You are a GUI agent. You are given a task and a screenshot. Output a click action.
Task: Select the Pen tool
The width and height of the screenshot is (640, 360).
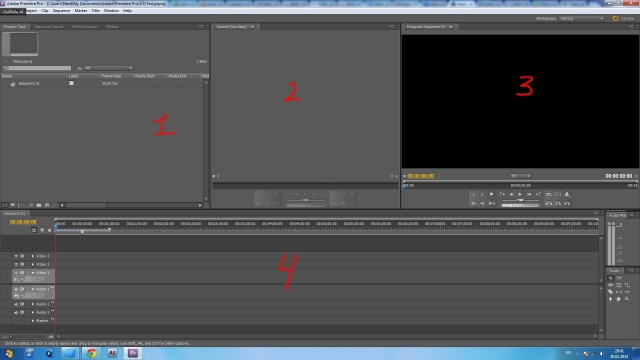pos(611,299)
